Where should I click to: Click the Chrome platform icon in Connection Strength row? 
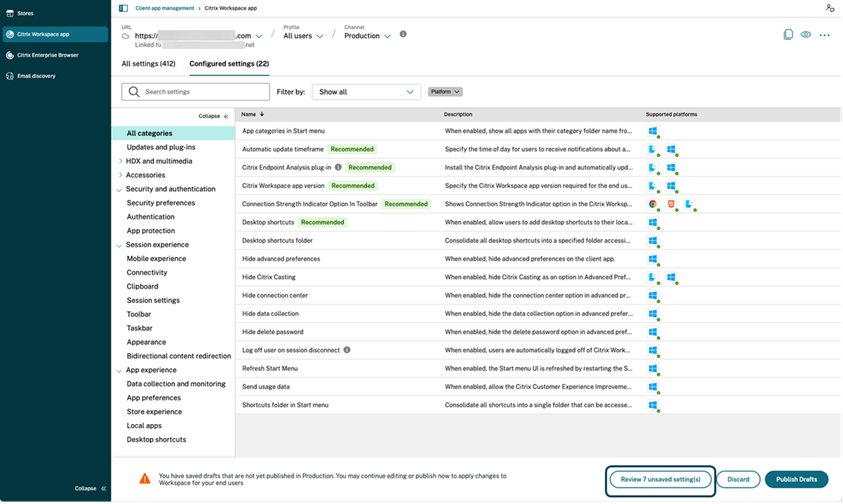pos(652,204)
